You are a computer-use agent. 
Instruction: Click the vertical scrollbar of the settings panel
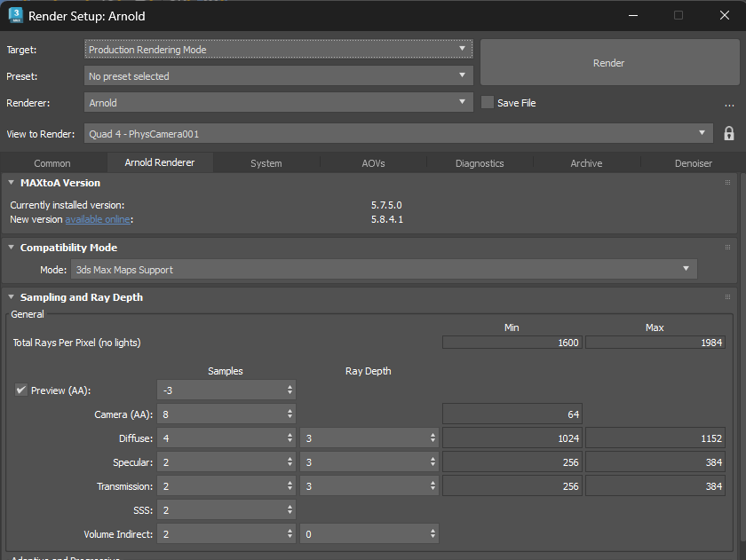point(743,357)
